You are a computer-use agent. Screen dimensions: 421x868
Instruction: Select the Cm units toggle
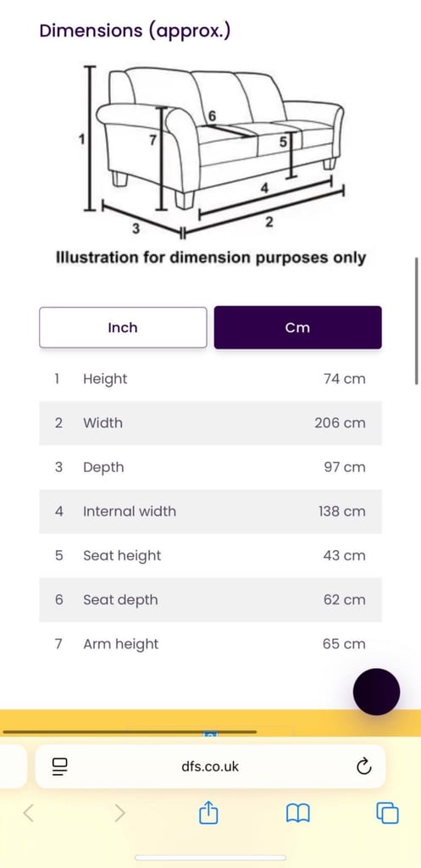click(x=297, y=328)
